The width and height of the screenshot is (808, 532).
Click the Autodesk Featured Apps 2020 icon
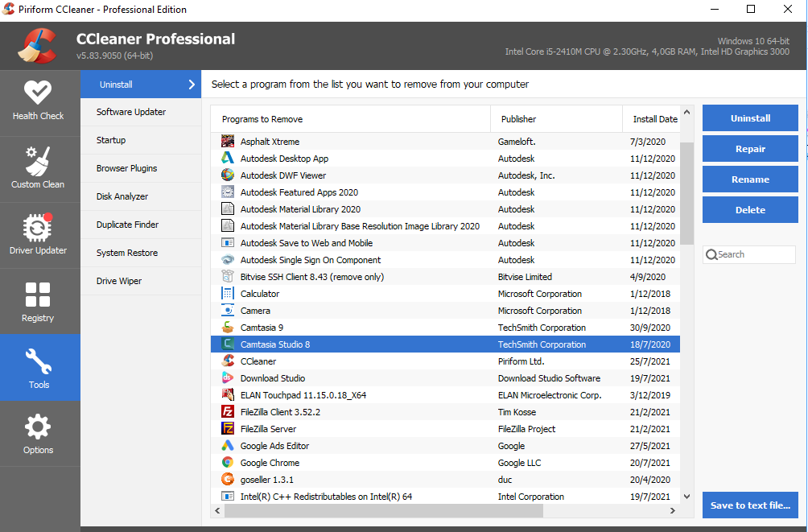(227, 192)
